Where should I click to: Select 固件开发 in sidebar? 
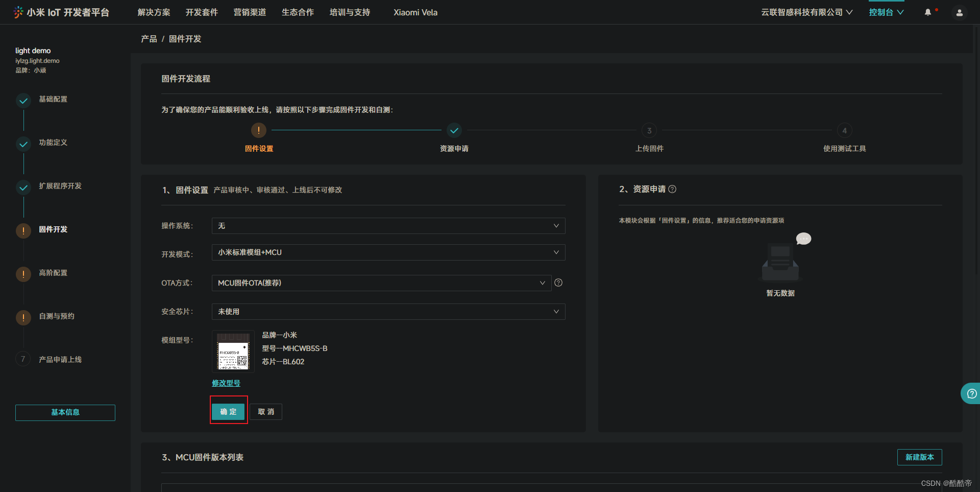53,229
